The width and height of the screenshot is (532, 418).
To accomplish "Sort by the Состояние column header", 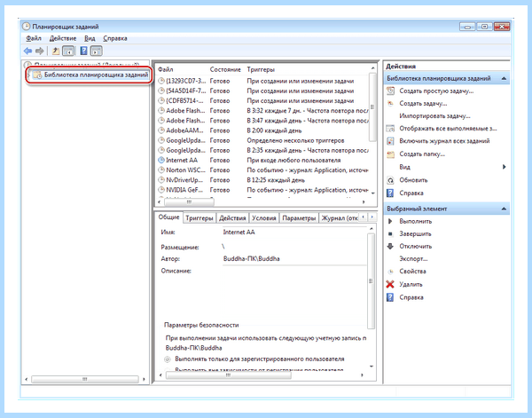I will click(225, 69).
